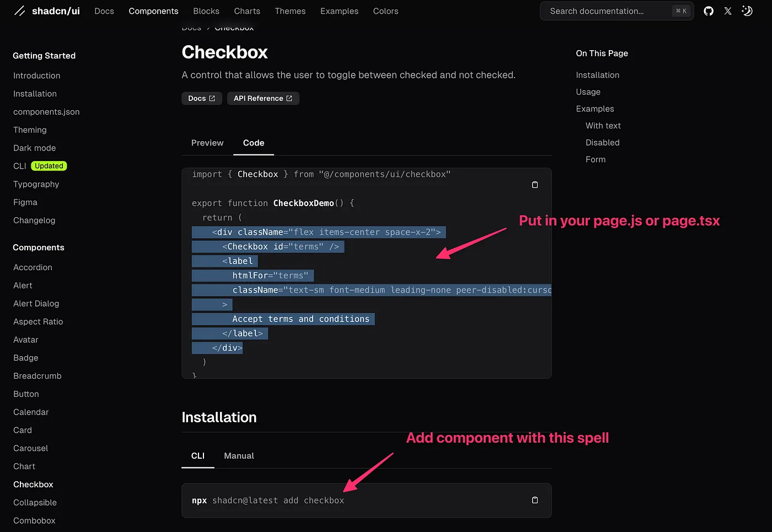This screenshot has width=772, height=532.
Task: Open Introduction in the sidebar
Action: (37, 76)
